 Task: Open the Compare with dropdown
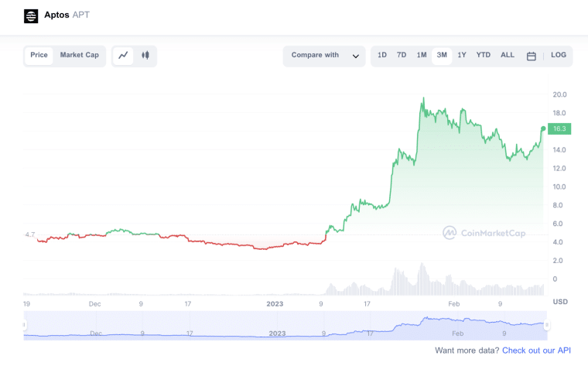click(x=324, y=56)
